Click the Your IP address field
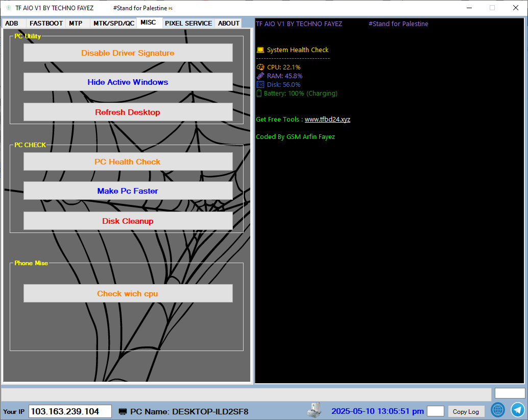The height and width of the screenshot is (420, 528). point(70,412)
